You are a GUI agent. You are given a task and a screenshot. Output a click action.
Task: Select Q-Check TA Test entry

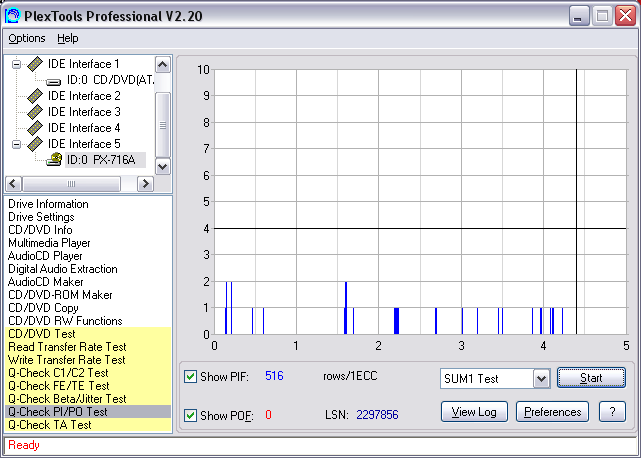88,425
